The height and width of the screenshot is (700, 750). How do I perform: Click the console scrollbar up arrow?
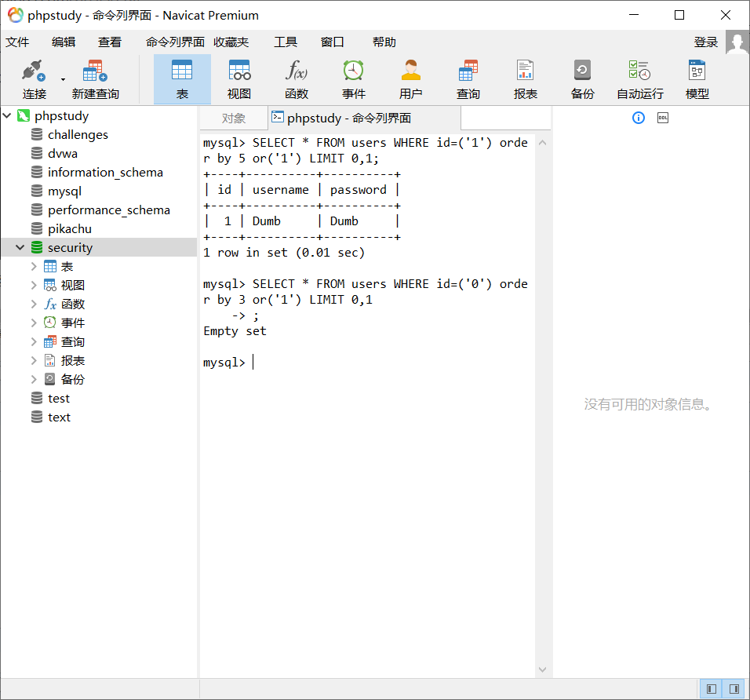pos(542,143)
